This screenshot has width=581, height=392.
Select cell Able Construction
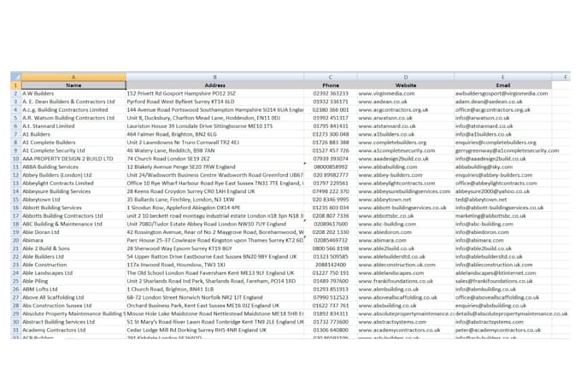pos(73,265)
